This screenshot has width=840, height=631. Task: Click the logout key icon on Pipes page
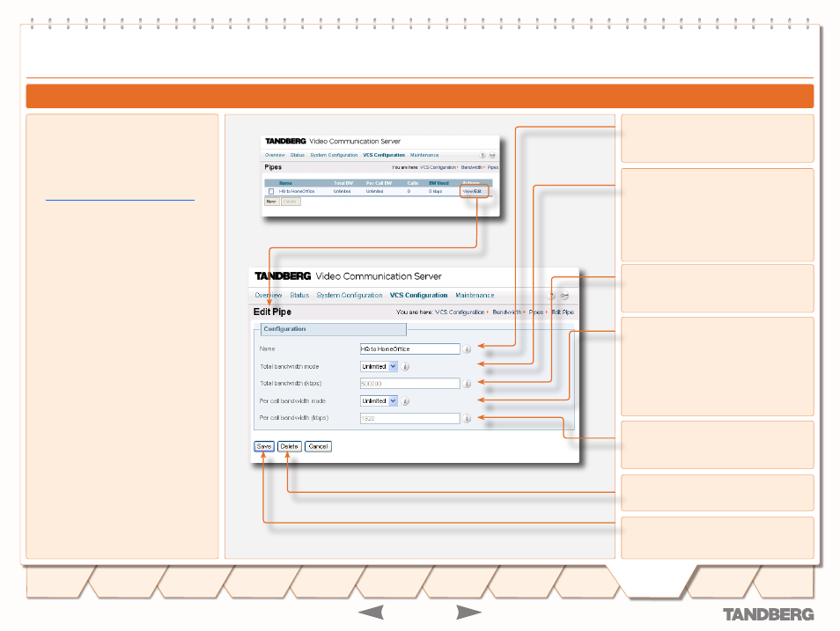click(492, 156)
